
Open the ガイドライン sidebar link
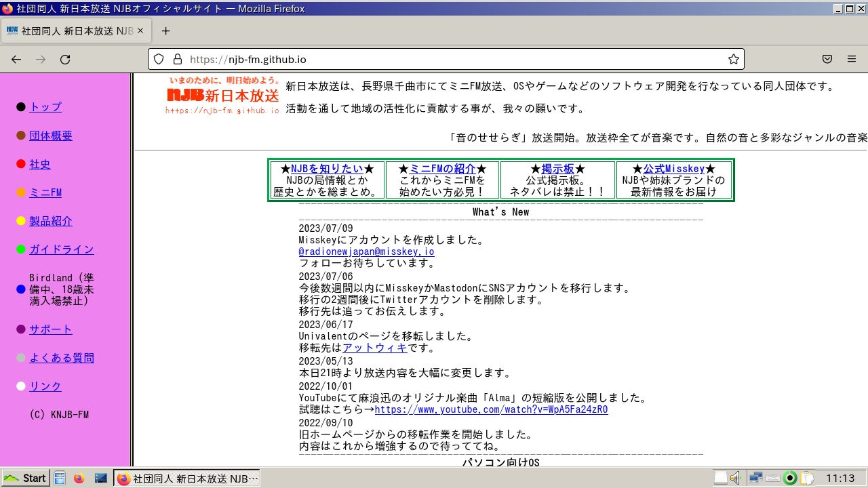pos(62,249)
